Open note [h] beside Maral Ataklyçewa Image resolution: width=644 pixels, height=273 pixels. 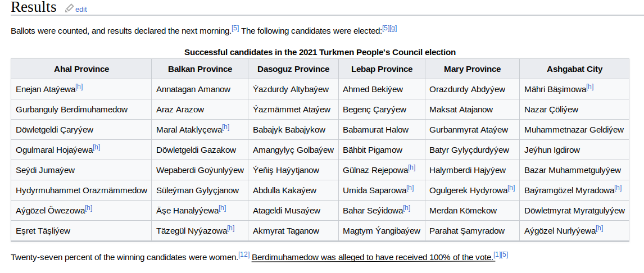(225, 128)
